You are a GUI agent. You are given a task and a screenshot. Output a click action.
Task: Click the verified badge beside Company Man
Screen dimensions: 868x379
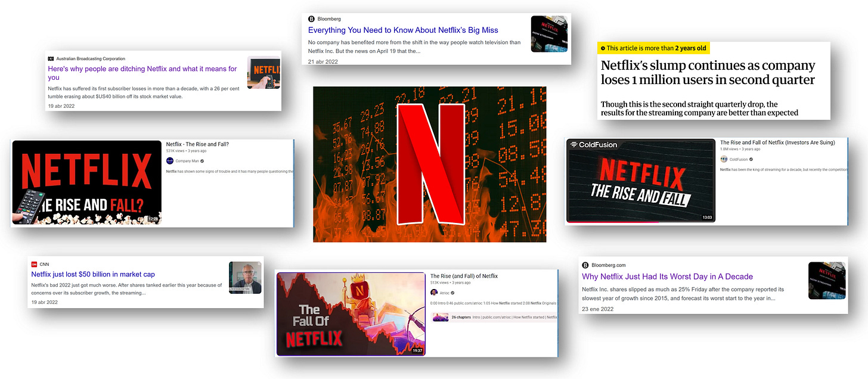click(x=203, y=161)
